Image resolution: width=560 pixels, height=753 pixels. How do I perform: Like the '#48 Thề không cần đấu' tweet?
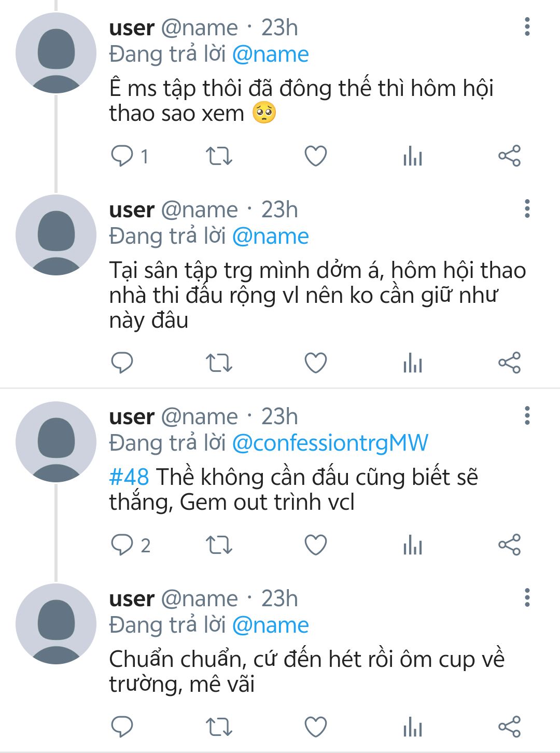pyautogui.click(x=315, y=545)
